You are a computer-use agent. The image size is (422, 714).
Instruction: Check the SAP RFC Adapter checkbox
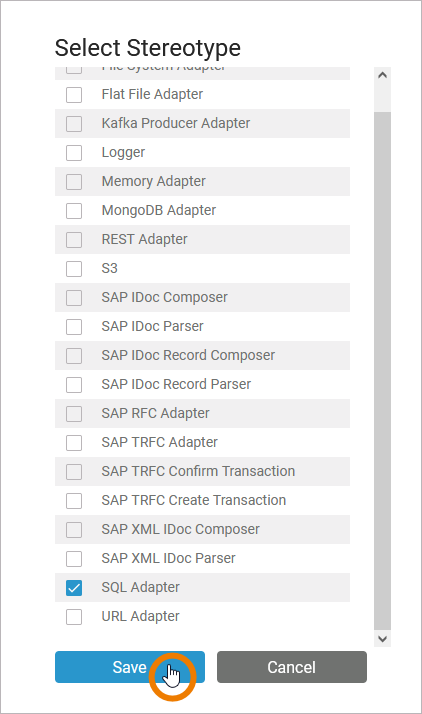point(74,413)
